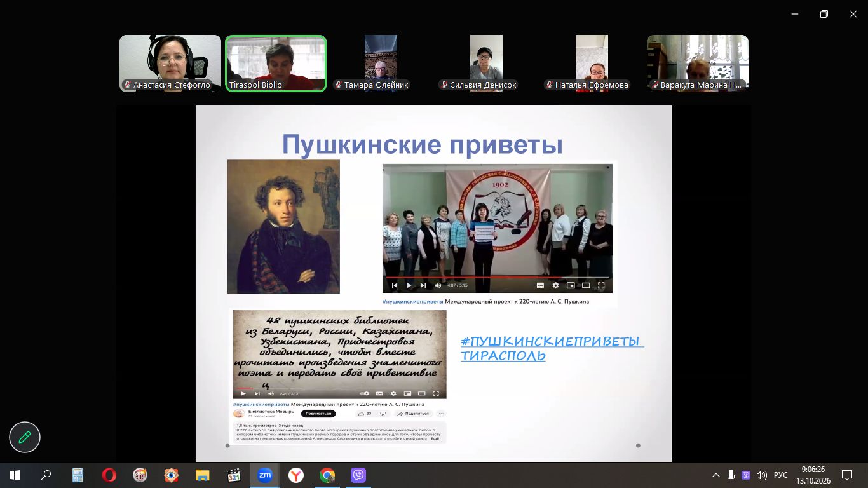Open Yandex Browser from the taskbar

296,475
